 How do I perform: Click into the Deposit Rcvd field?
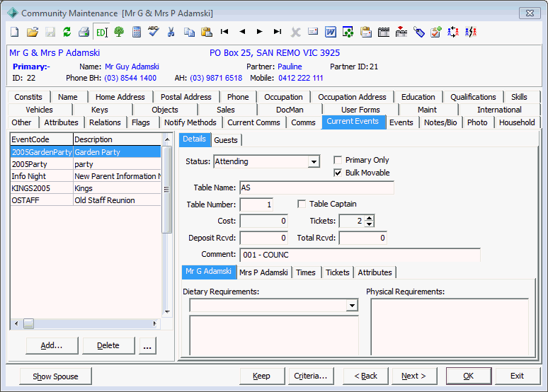[x=264, y=238]
